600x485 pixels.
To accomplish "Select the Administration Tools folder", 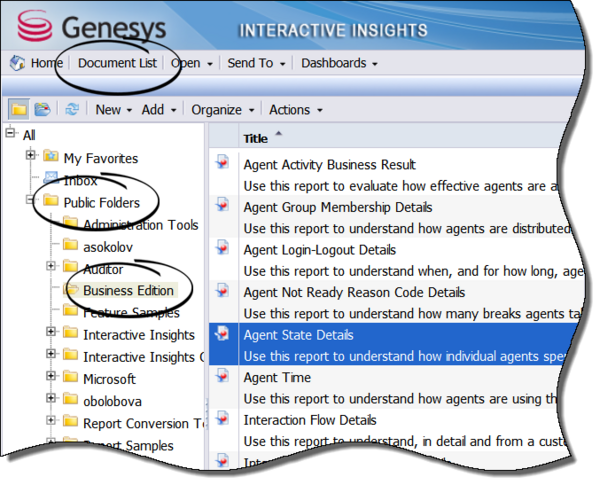I will pos(141,225).
